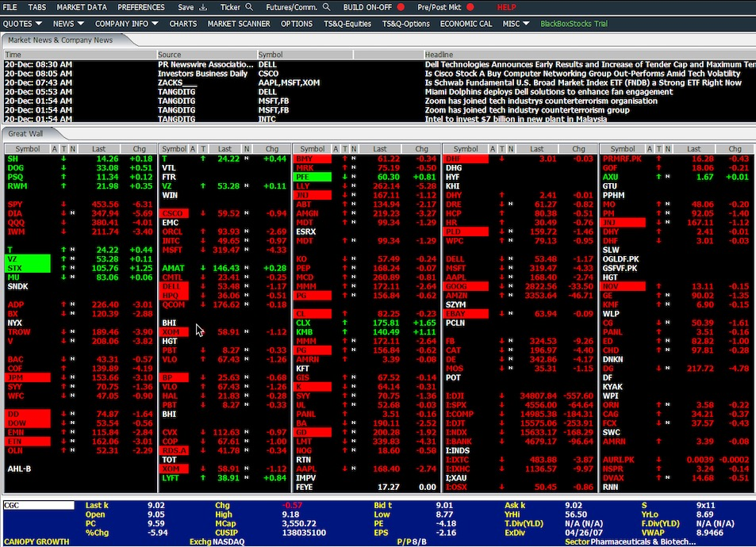
Task: Open TS&Q-Equities
Action: (x=347, y=24)
